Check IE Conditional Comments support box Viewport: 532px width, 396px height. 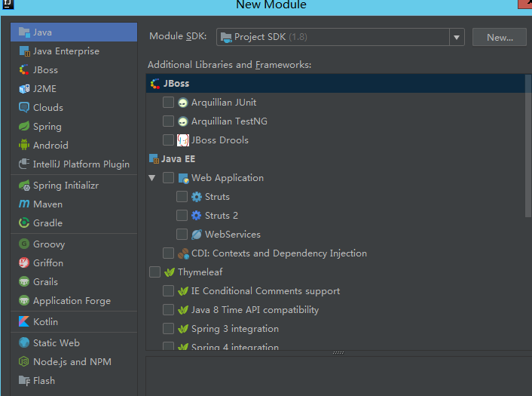pos(168,290)
